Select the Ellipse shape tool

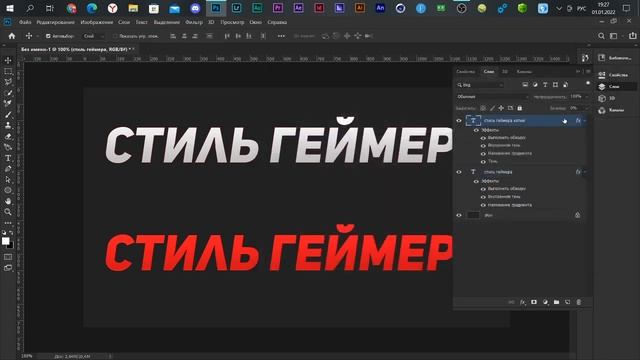[8, 190]
